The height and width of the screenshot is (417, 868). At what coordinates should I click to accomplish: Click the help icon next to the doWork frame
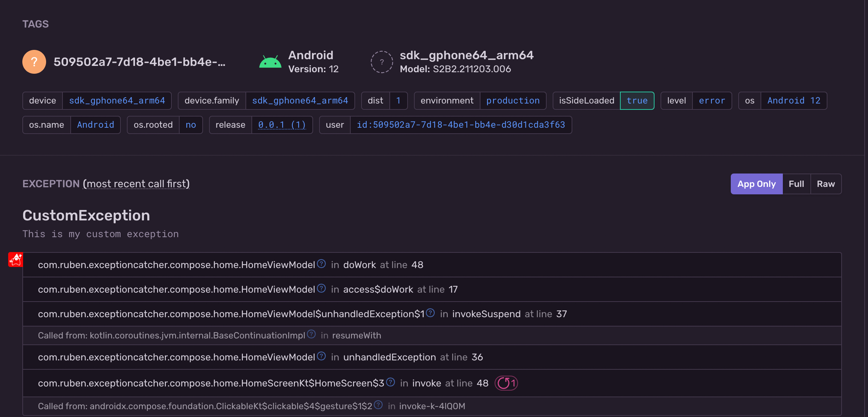[x=321, y=264]
